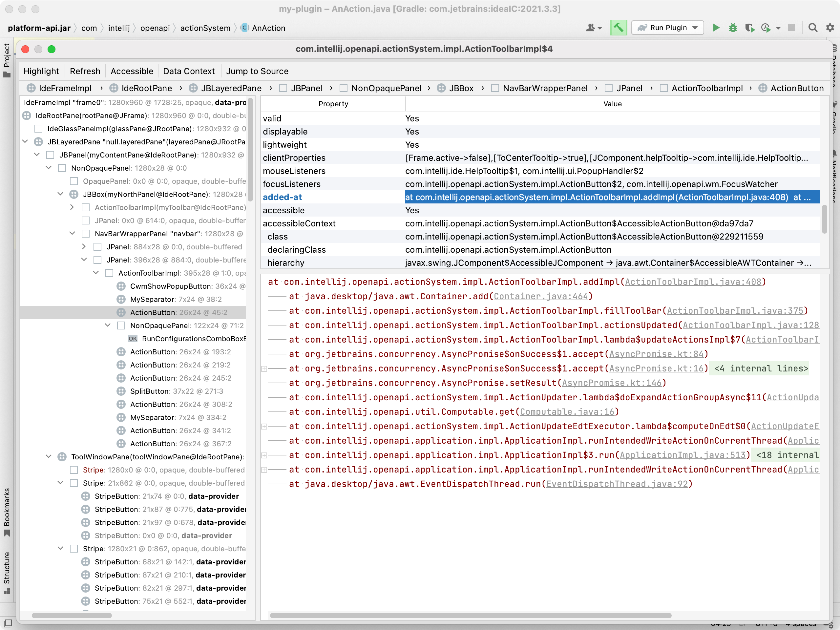Open the Bookmarks tool window stripe
Image resolution: width=840 pixels, height=630 pixels.
(7, 512)
